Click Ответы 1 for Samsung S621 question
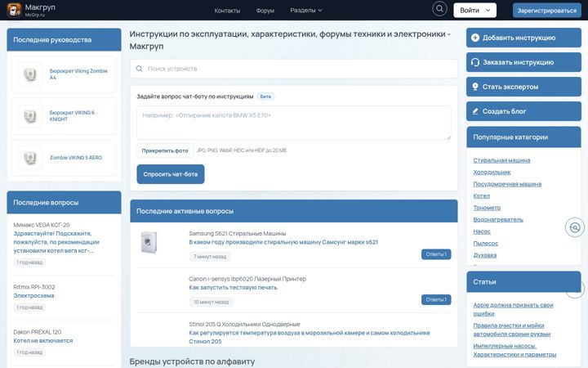This screenshot has height=368, width=588. click(x=436, y=254)
